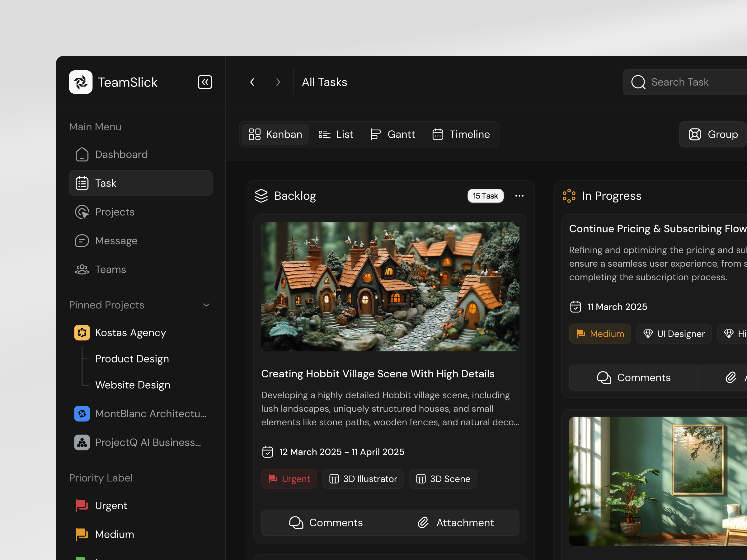This screenshot has height=560, width=747.
Task: Click the Backlog layers icon
Action: [x=261, y=196]
